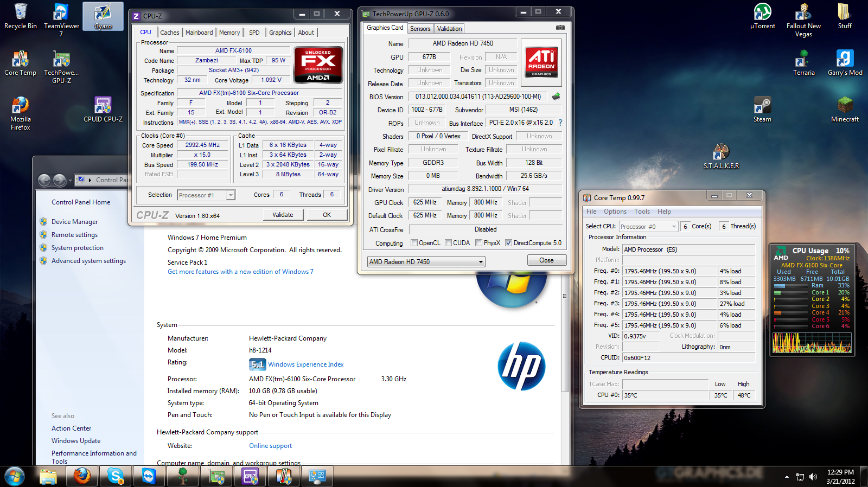Click the BIOS save chip icon

[556, 97]
